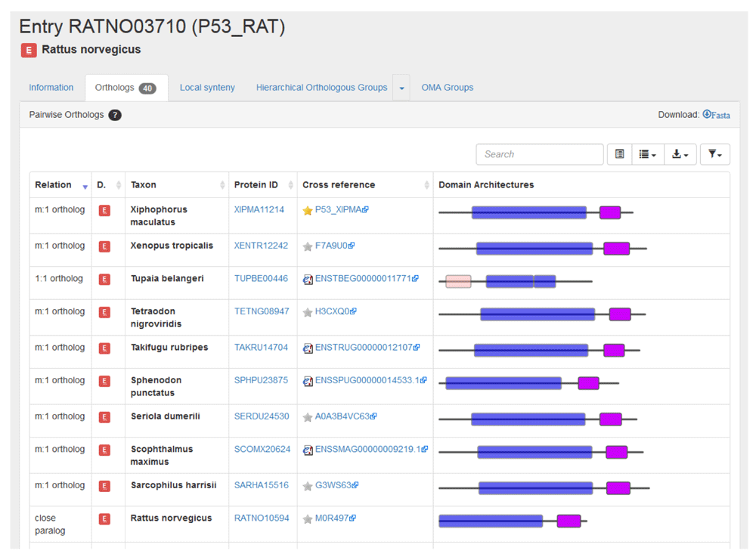Open protein SERDU24530
The image size is (756, 557).
pos(262,416)
